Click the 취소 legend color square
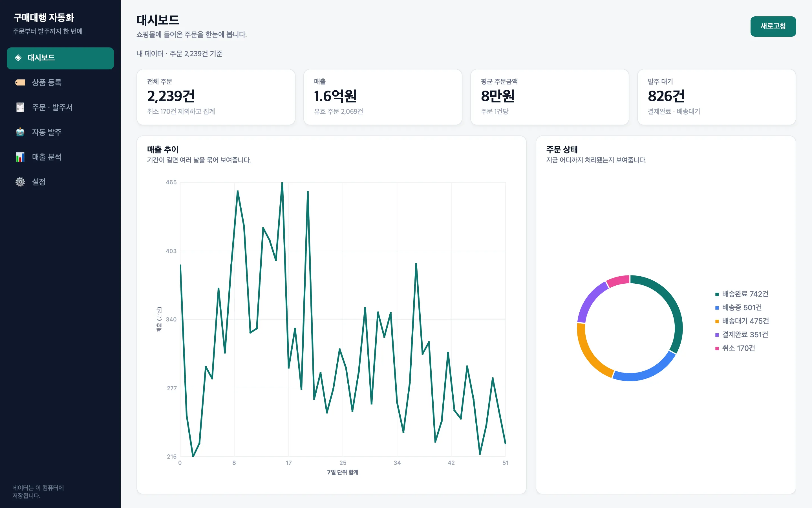This screenshot has height=508, width=812. point(717,349)
